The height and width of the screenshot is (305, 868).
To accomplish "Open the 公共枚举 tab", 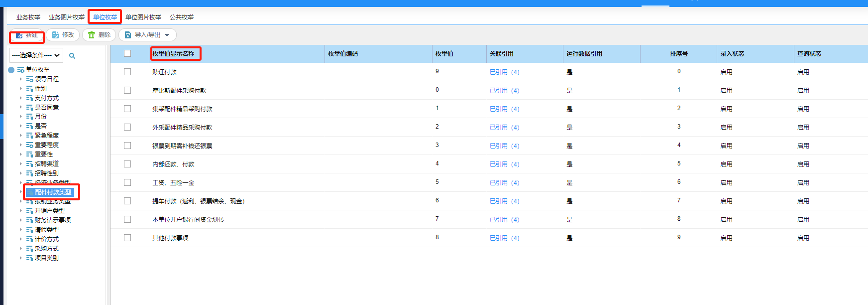I will pos(181,17).
